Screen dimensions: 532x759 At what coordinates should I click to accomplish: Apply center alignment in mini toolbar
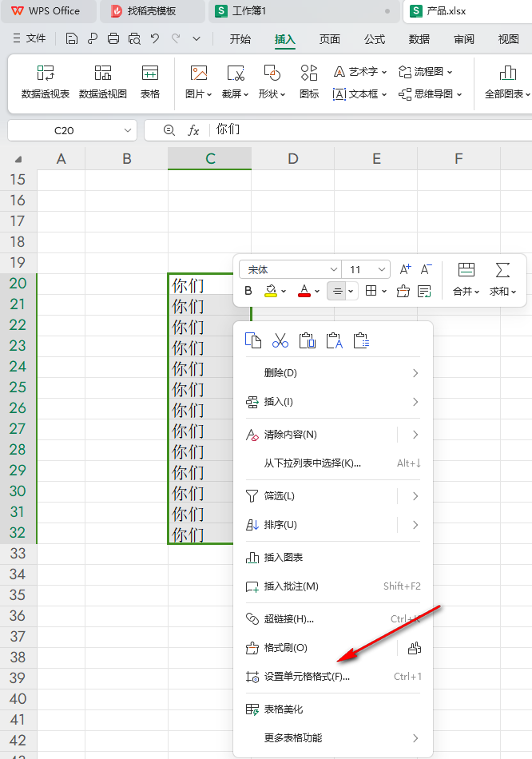pyautogui.click(x=337, y=291)
